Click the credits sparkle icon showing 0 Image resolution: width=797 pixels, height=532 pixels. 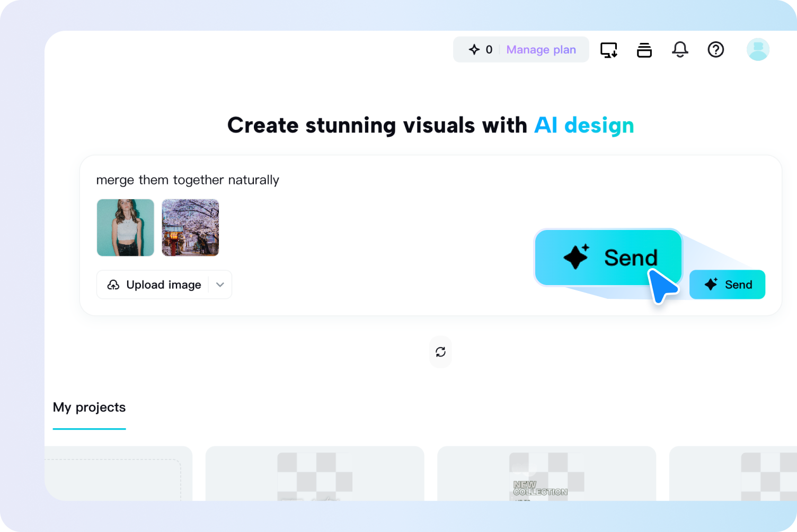pyautogui.click(x=474, y=50)
